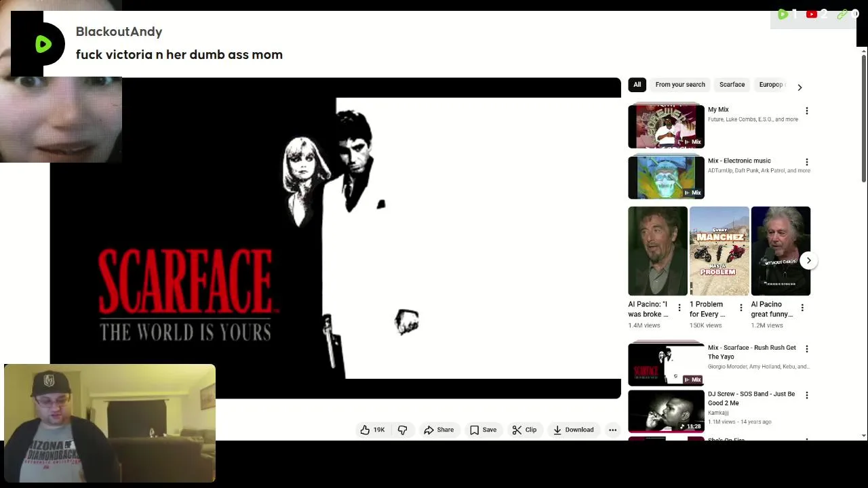Click the DJ Screw - SOS Band title
This screenshot has width=868, height=488.
[751, 399]
